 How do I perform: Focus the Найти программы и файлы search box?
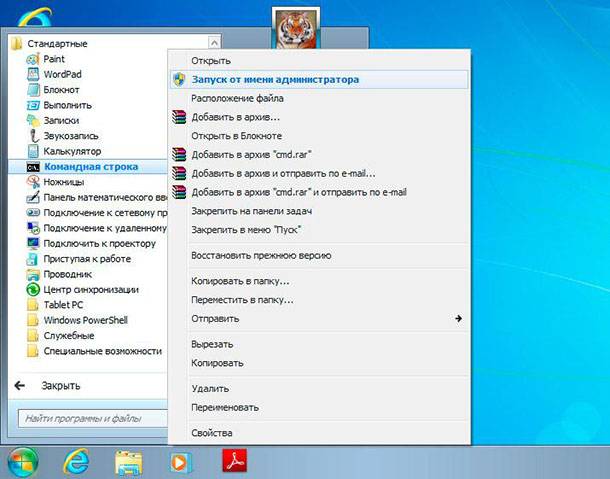[x=93, y=419]
